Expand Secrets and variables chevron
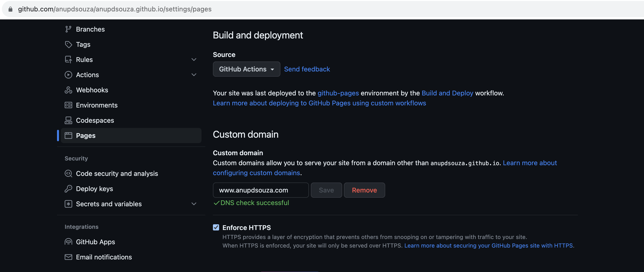 [194, 204]
